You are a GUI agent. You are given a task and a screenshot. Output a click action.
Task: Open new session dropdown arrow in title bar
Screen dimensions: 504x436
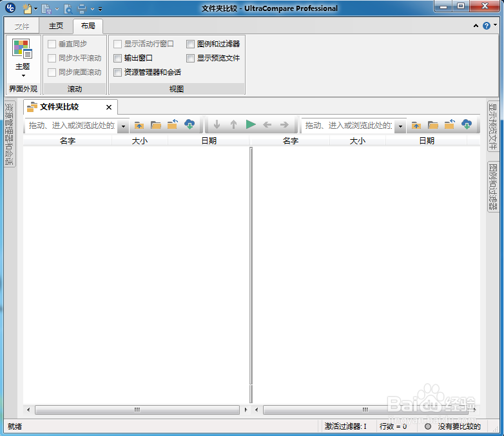coord(35,9)
